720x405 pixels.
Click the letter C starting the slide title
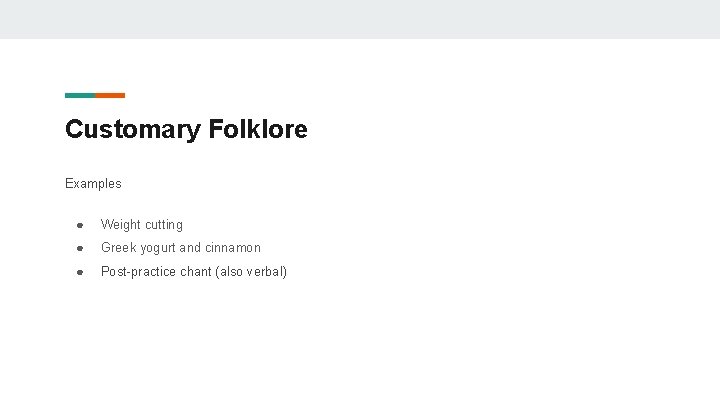pos(73,130)
